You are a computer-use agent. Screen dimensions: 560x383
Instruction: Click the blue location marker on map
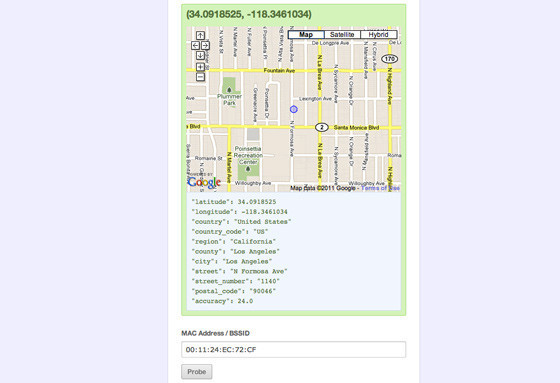pos(294,109)
